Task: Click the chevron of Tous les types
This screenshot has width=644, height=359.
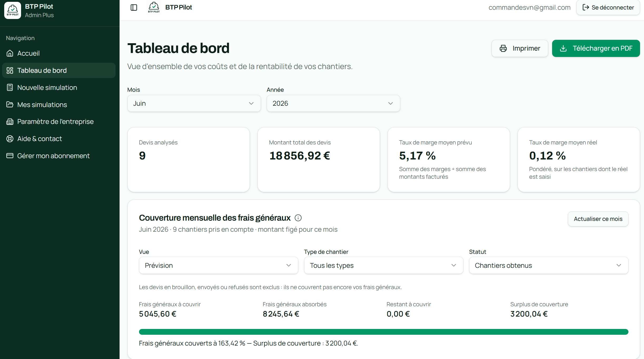Action: 454,265
